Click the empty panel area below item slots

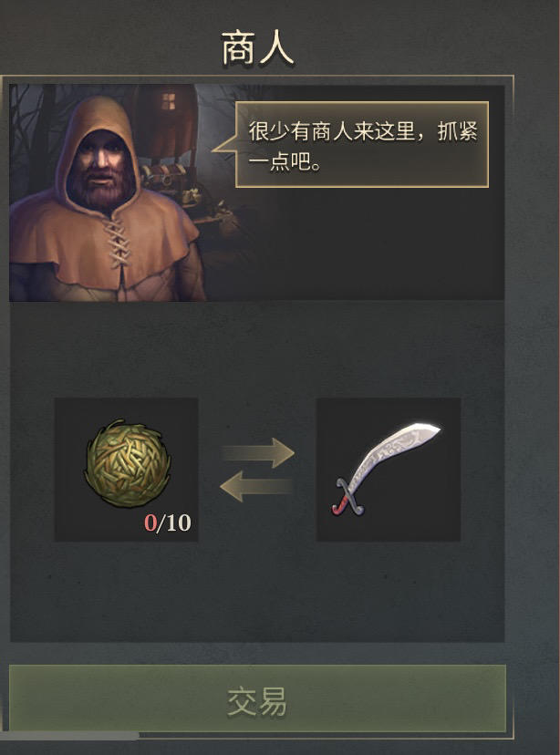257,593
